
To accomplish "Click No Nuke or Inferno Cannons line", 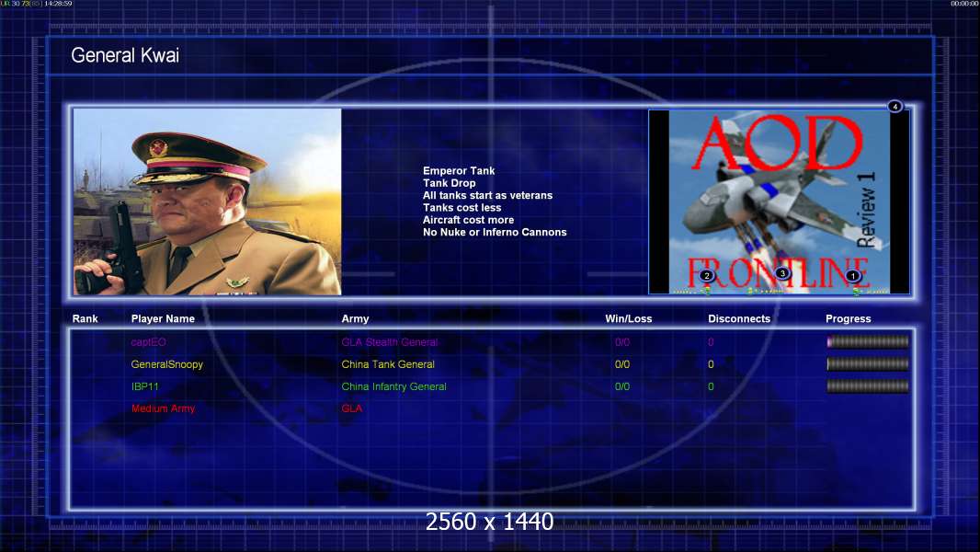I will pos(495,232).
